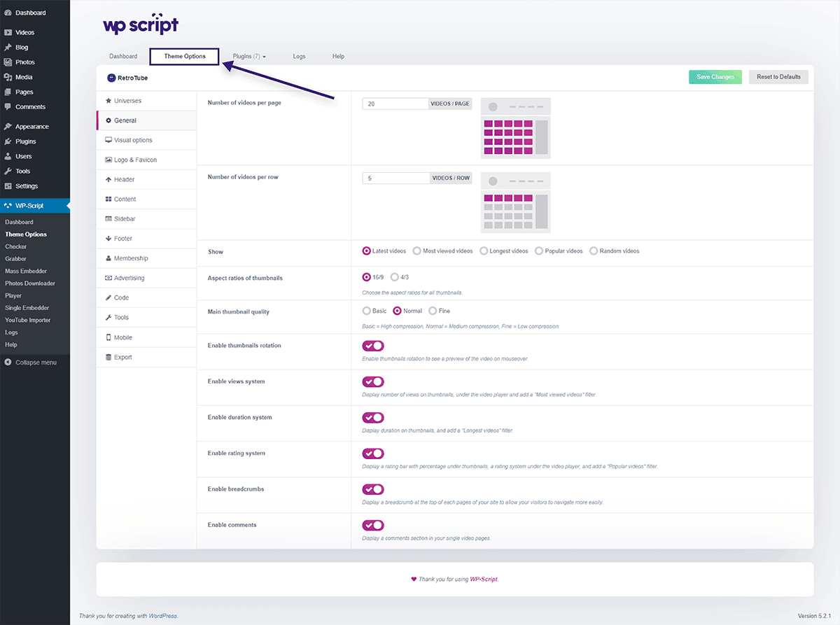Open the Plugins (7) dropdown tab
Viewport: 840px width, 625px height.
[249, 56]
